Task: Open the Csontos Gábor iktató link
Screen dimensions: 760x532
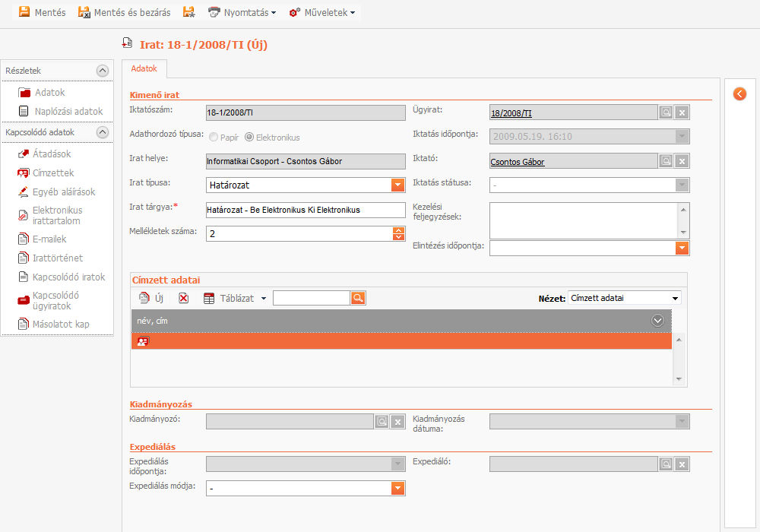Action: 517,162
